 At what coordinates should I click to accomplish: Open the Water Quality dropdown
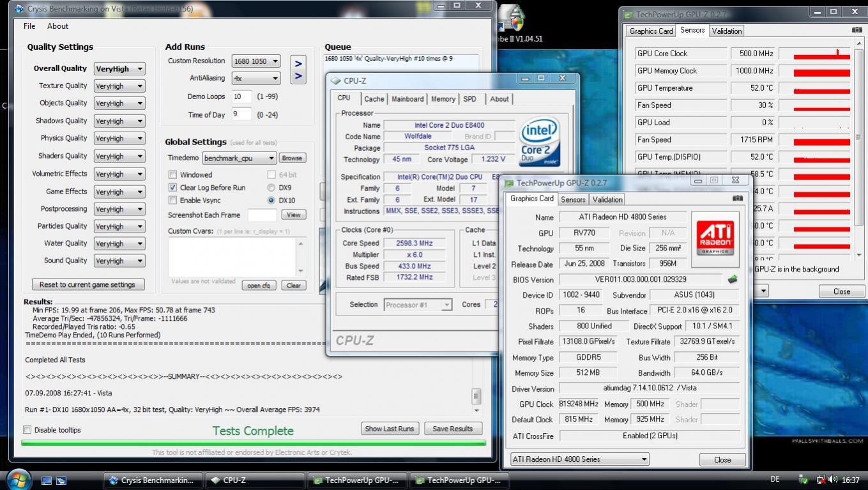119,243
